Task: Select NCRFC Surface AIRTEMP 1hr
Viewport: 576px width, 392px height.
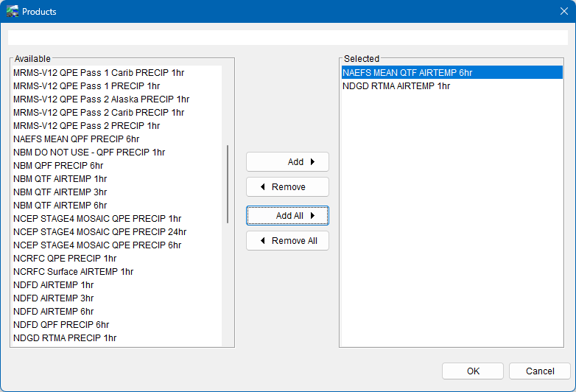Action: [x=117, y=271]
